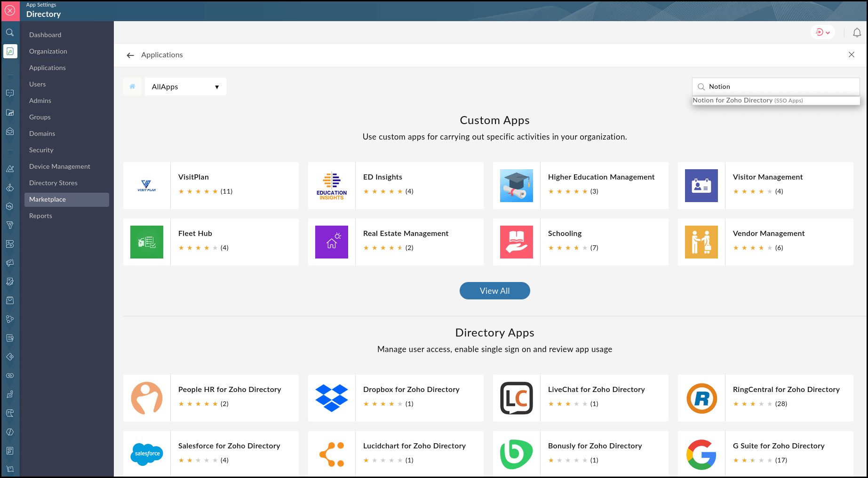Open People HR for Zoho Directory title
This screenshot has height=478, width=868.
(x=230, y=390)
